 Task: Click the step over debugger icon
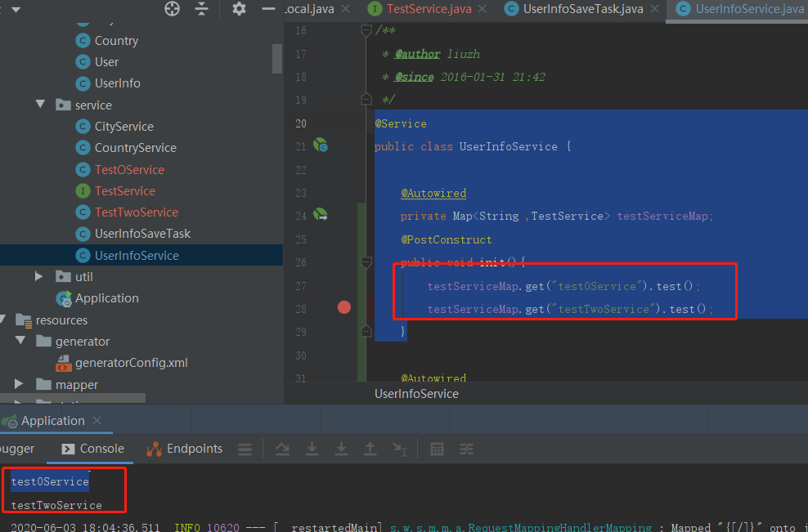[x=282, y=449]
